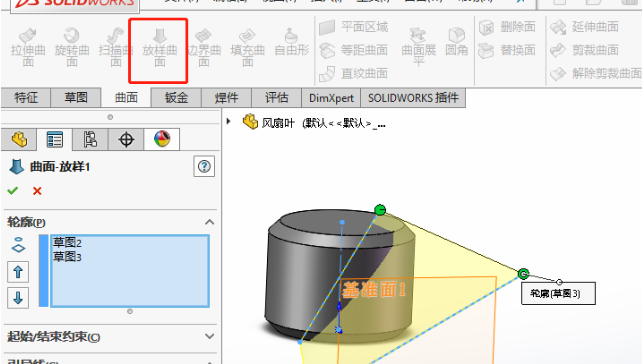Expand the 起始/结束约束(C) section
Viewport: 642px width, 364px height.
pos(209,336)
